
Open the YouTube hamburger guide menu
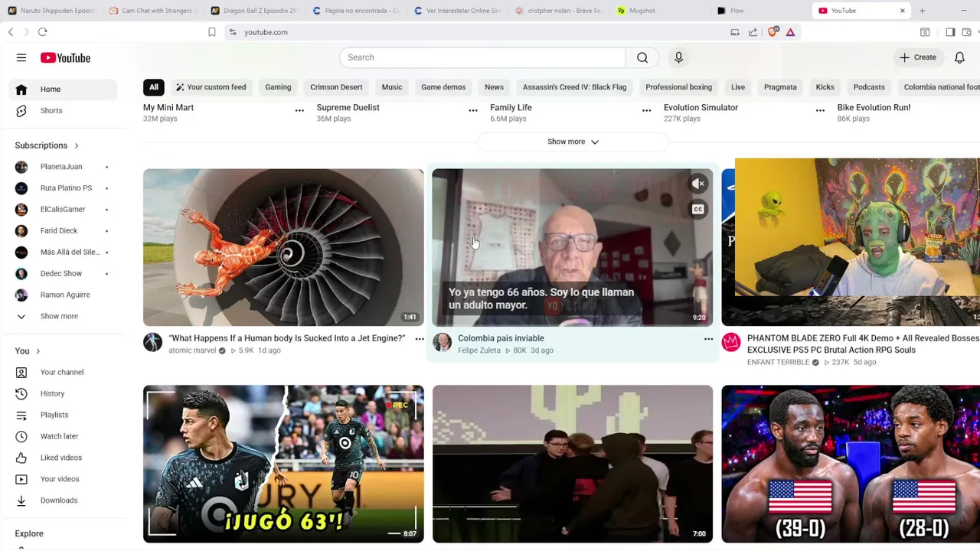tap(21, 57)
